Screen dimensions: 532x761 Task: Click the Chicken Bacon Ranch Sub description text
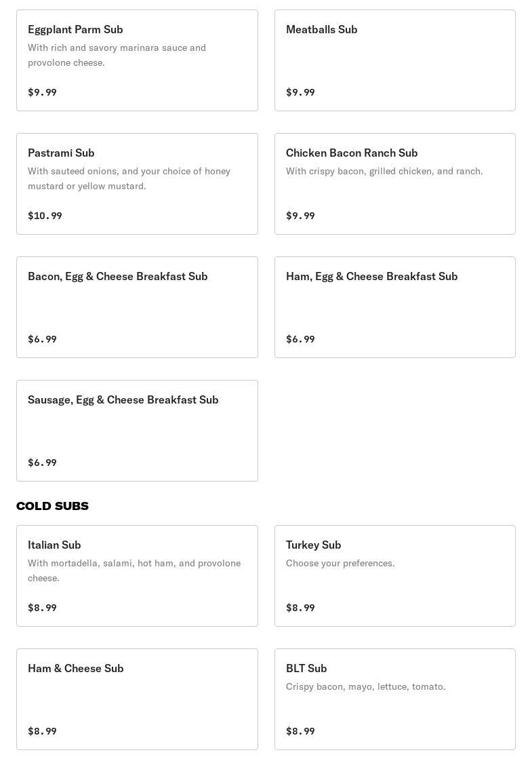click(384, 171)
